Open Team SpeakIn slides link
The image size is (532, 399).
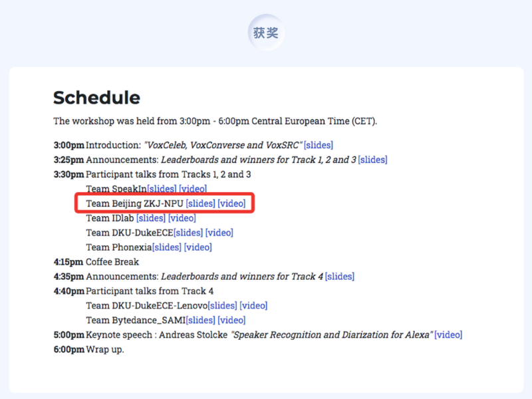[x=162, y=189]
